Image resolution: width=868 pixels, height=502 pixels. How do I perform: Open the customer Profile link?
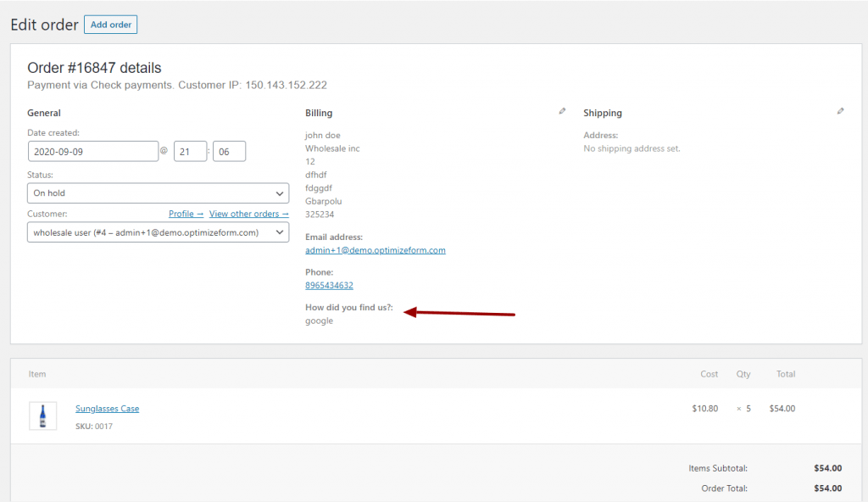point(186,214)
